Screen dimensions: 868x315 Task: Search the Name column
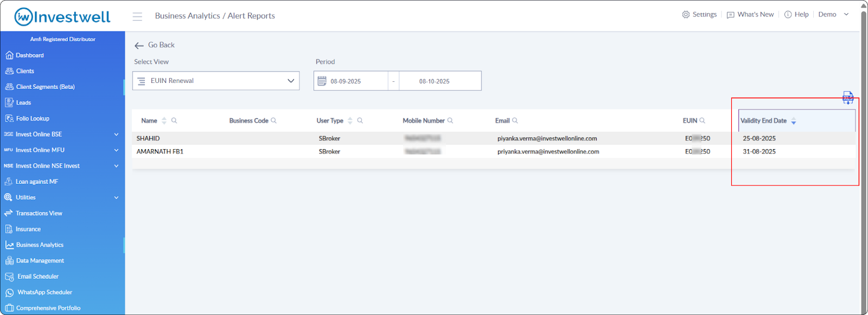pos(174,120)
